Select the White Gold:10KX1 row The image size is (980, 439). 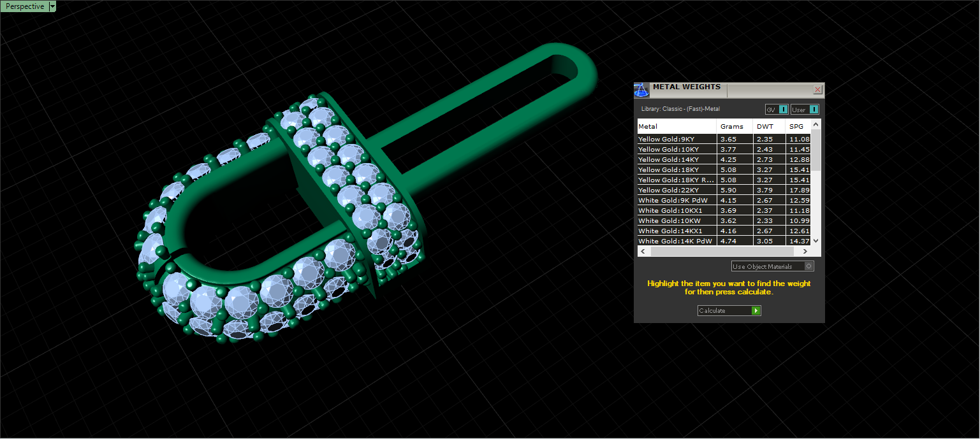(724, 210)
